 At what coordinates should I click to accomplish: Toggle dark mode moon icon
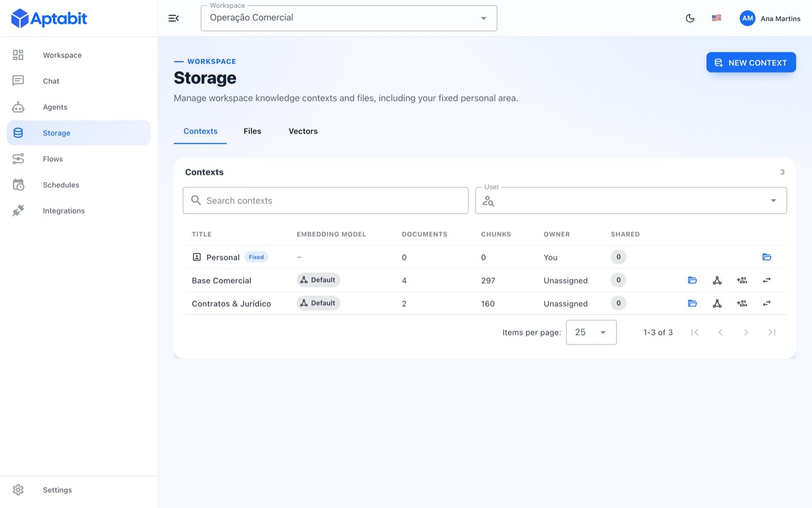[690, 18]
